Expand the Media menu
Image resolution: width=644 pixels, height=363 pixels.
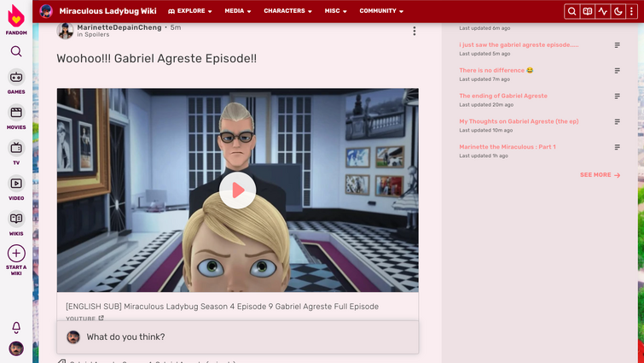(238, 11)
